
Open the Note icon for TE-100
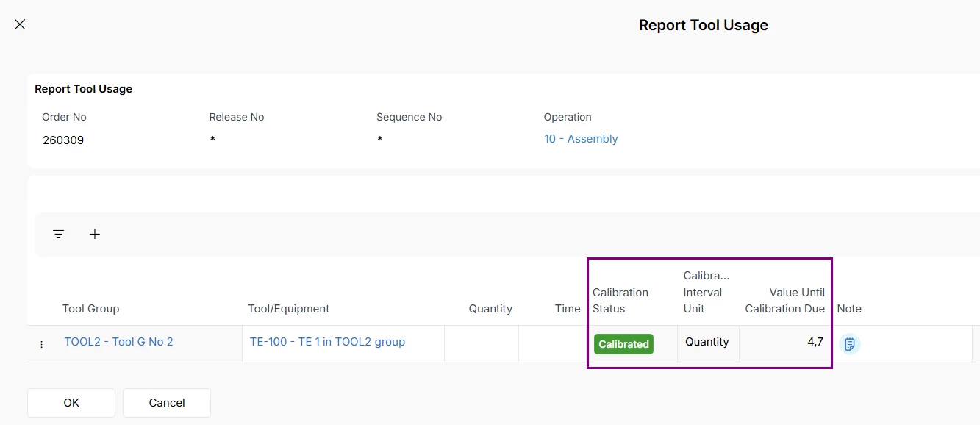point(850,344)
